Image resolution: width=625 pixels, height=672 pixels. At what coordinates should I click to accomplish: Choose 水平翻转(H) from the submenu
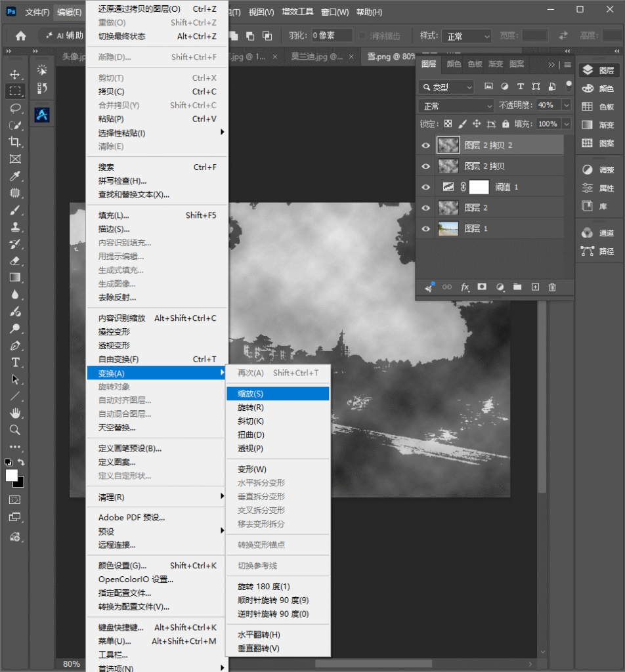(x=278, y=635)
